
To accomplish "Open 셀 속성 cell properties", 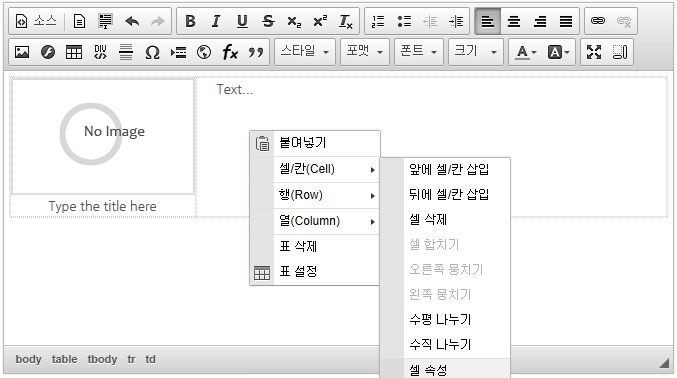I will [445, 369].
